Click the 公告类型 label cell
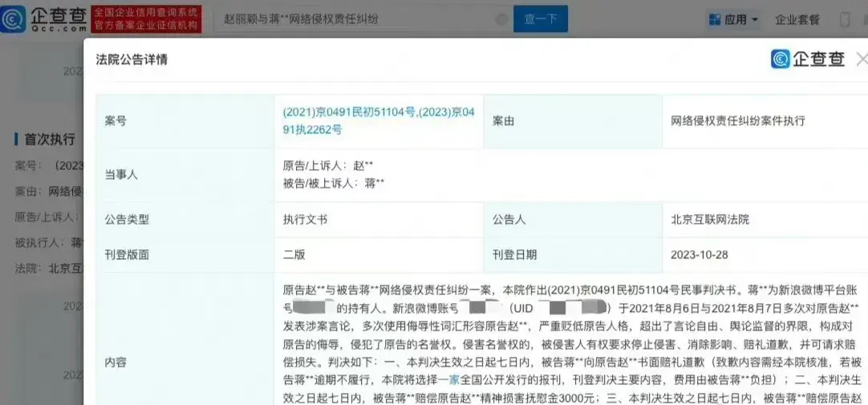 coord(185,220)
